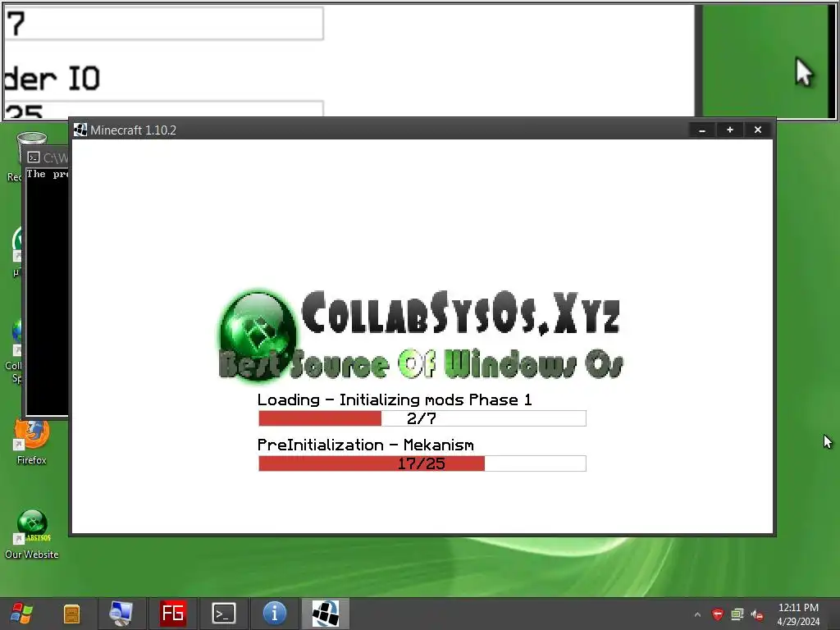
Task: Minimize the Minecraft 1.10.2 window
Action: point(702,130)
